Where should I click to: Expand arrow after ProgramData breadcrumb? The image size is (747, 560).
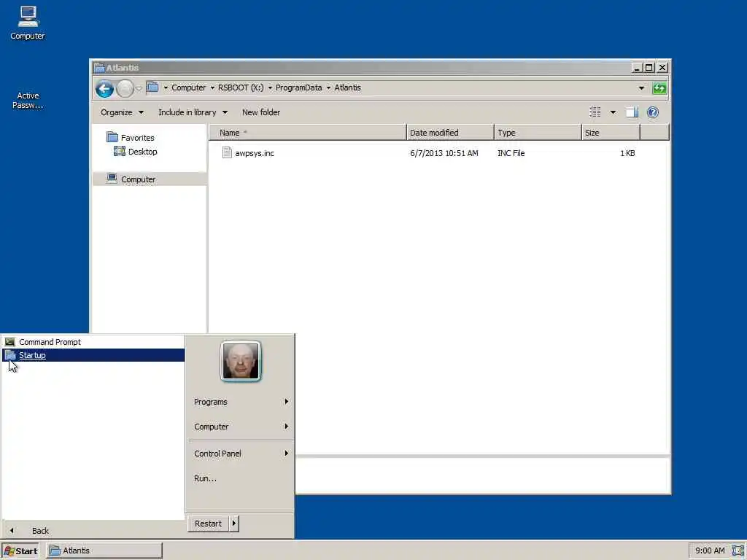click(x=328, y=88)
